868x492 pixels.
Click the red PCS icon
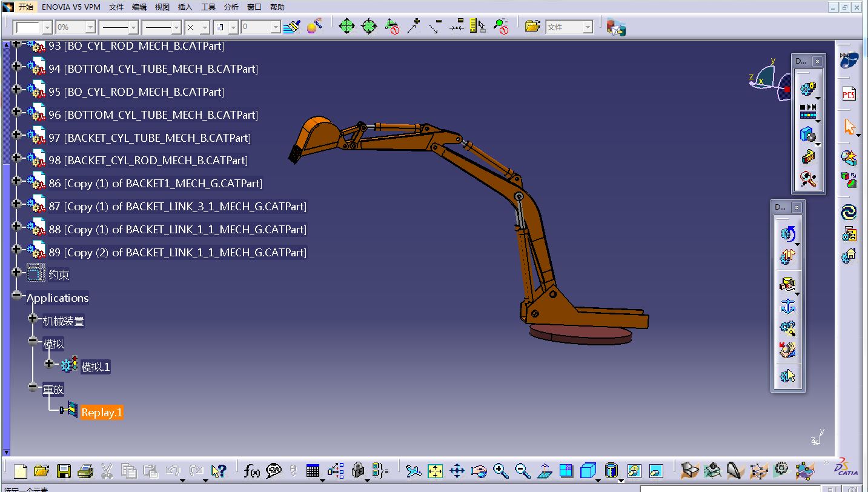849,95
